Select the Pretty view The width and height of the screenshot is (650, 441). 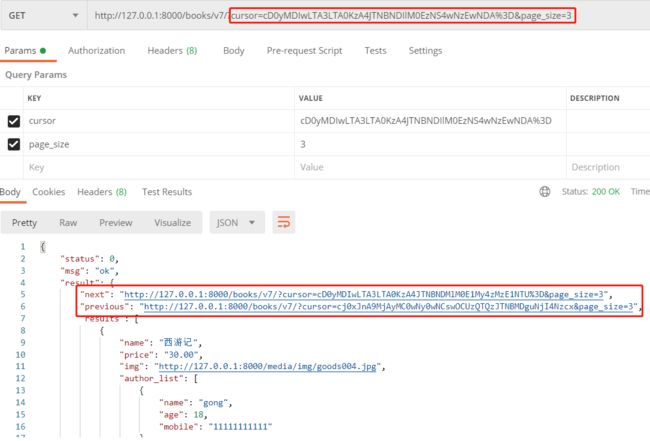tap(24, 223)
